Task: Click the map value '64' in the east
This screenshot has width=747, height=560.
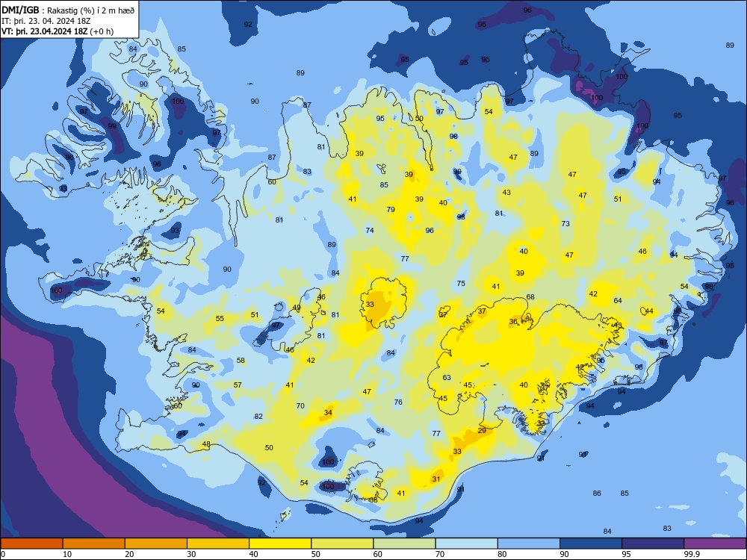Action: click(618, 300)
